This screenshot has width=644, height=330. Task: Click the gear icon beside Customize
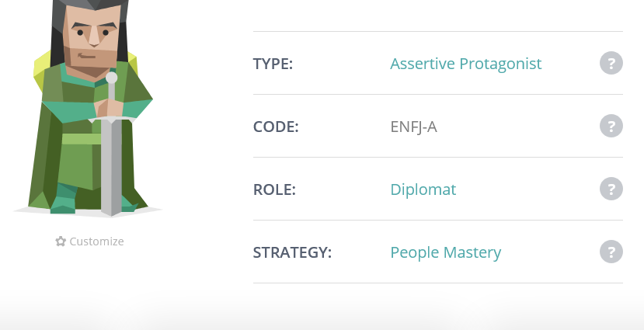click(61, 241)
